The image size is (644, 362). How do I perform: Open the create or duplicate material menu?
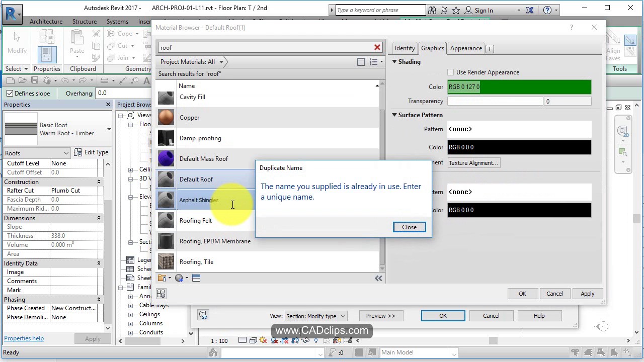click(181, 278)
